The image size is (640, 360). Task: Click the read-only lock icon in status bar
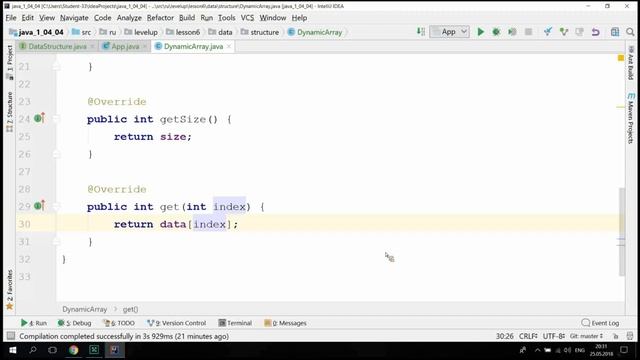coord(616,336)
